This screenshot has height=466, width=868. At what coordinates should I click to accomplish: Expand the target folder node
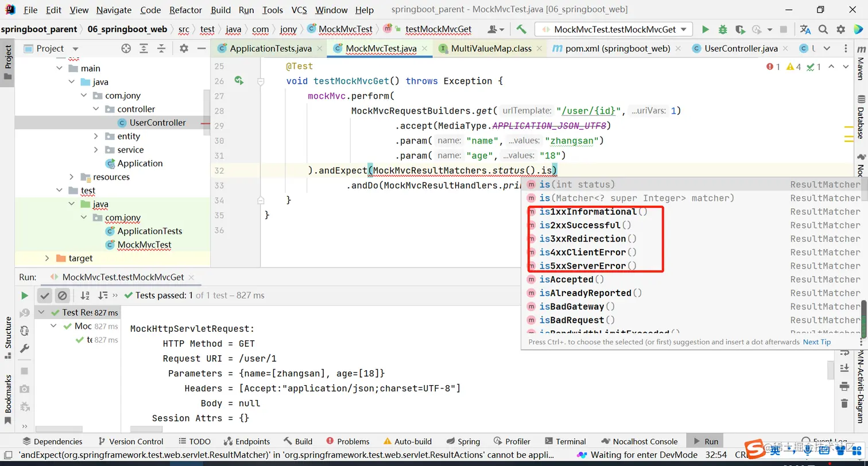(x=48, y=258)
